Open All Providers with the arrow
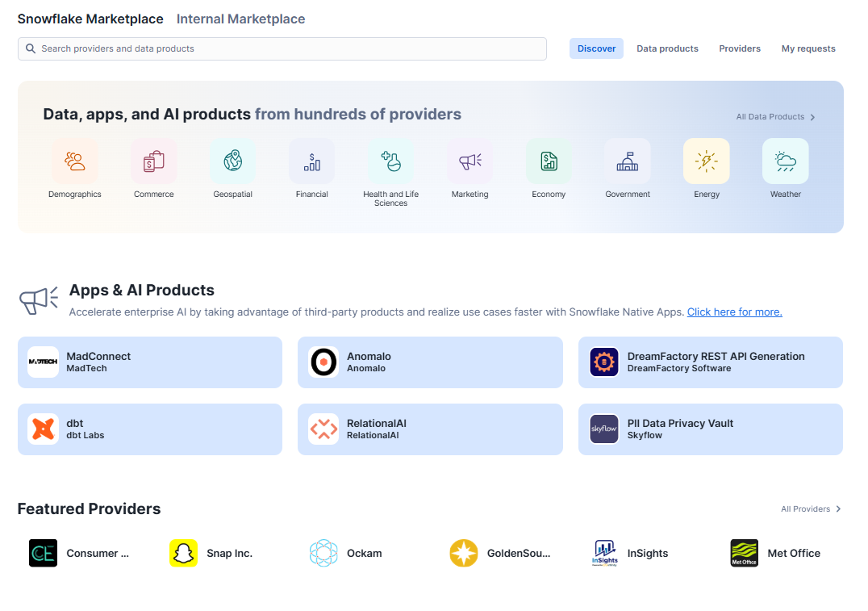 [x=837, y=508]
